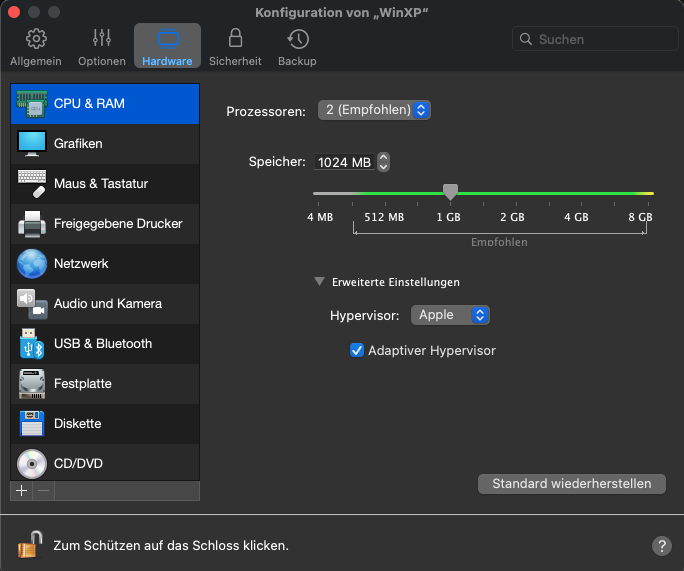Select the Freigegebene Drucker printer icon
This screenshot has width=684, height=571.
(32, 223)
